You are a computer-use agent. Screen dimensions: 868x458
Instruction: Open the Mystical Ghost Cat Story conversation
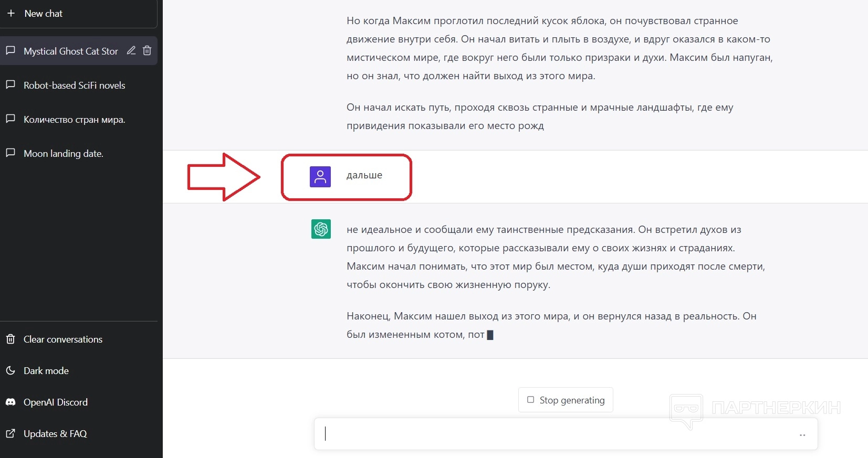[x=70, y=51]
